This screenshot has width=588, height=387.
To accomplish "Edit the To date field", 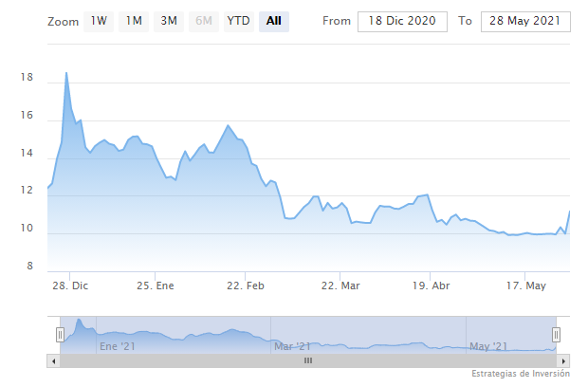I will (x=525, y=22).
